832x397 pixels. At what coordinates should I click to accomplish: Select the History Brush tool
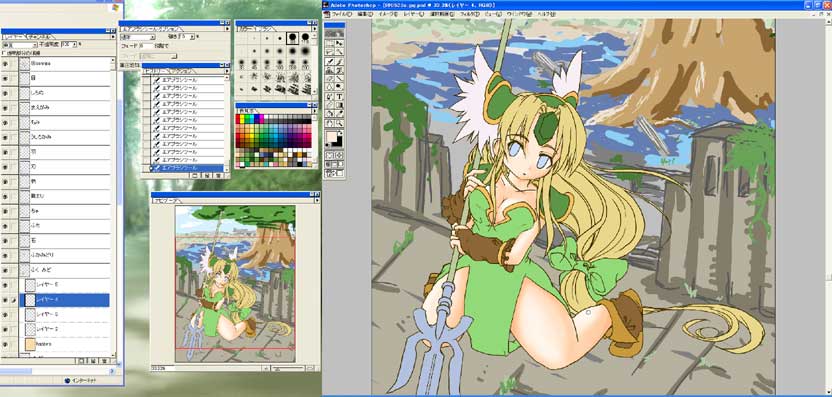[x=339, y=70]
